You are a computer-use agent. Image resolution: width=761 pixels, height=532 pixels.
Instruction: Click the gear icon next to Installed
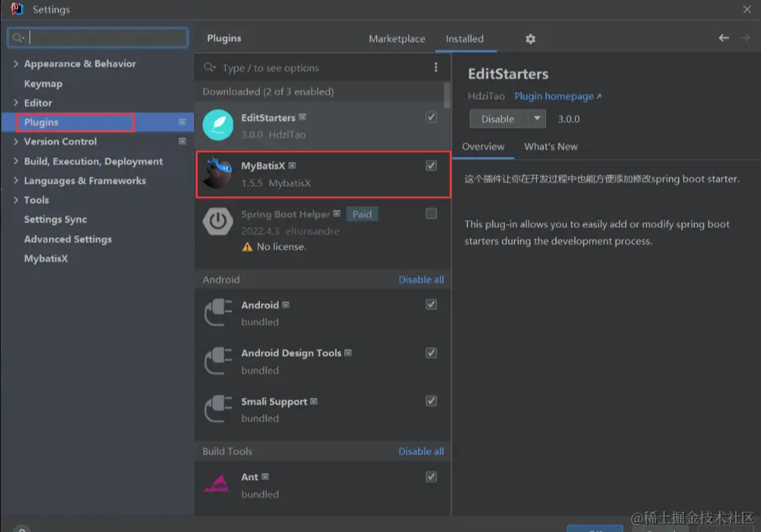[530, 39]
